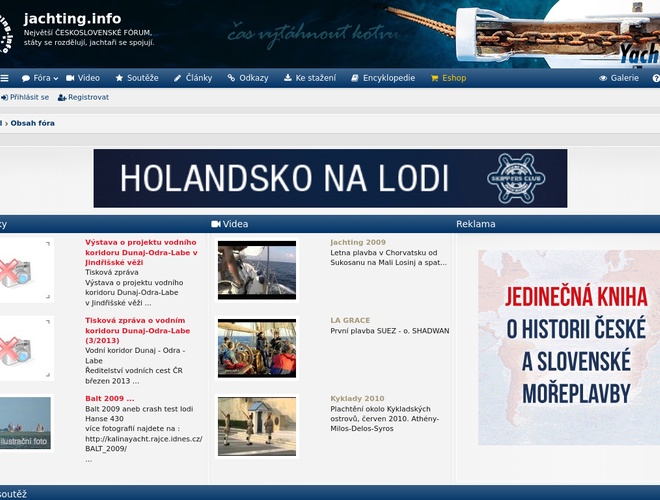Play the Kyklady 2010 video thumbnail
The image size is (660, 500).
pyautogui.click(x=257, y=426)
